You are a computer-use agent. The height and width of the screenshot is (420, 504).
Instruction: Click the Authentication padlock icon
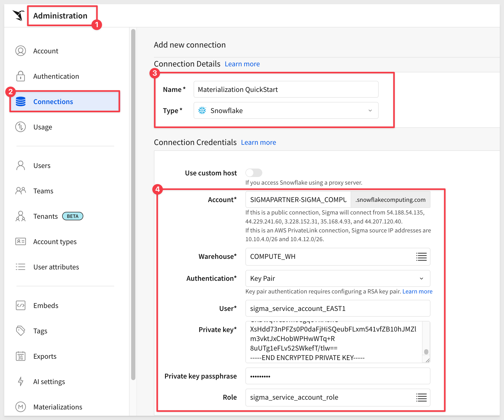21,76
